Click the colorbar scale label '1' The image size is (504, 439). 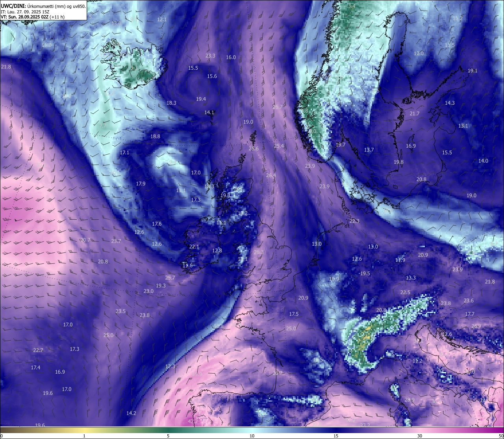tap(84, 436)
